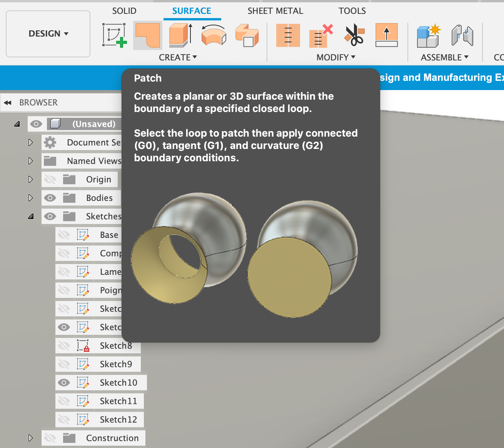Expand the Construction folder
The image size is (504, 448).
pos(31,438)
